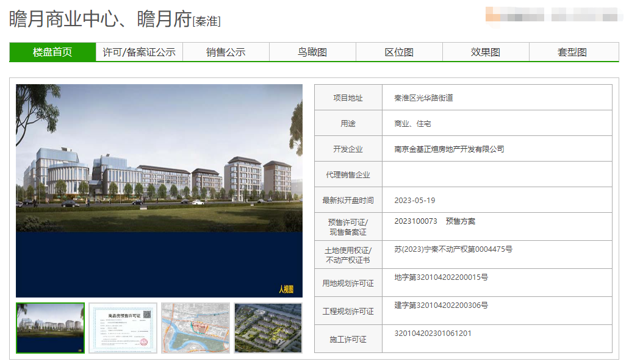This screenshot has height=364, width=629.
Task: Click the large building rendering image
Action: pyautogui.click(x=159, y=190)
